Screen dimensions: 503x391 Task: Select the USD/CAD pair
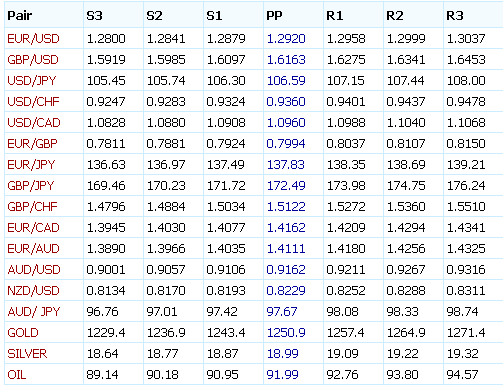(x=34, y=123)
